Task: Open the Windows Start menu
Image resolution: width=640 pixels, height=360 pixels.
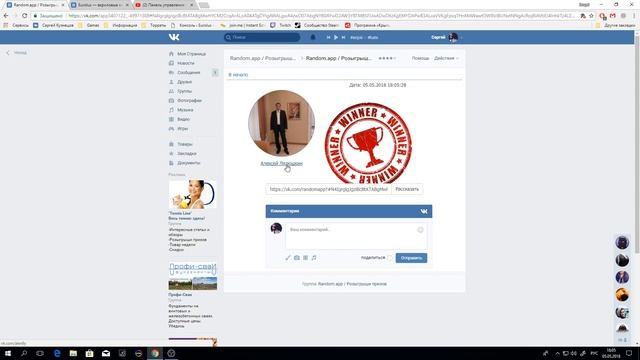Action: (8, 353)
